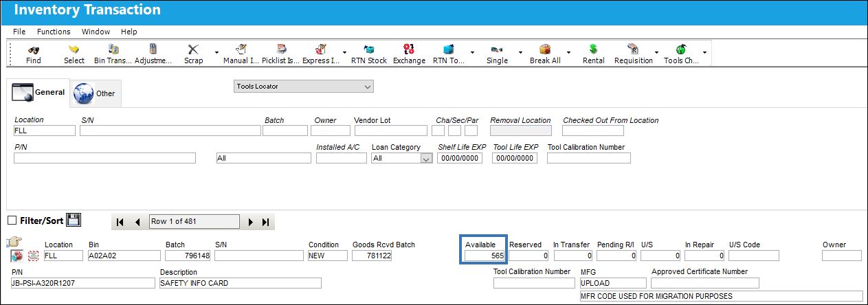Click the save floppy icon beside Filter/Sort

pos(74,221)
